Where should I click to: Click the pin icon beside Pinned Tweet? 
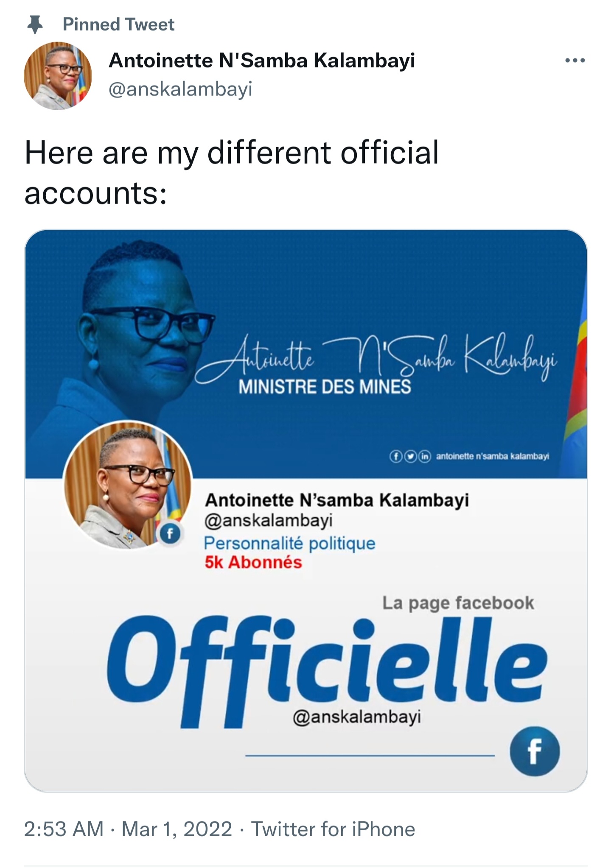click(35, 25)
